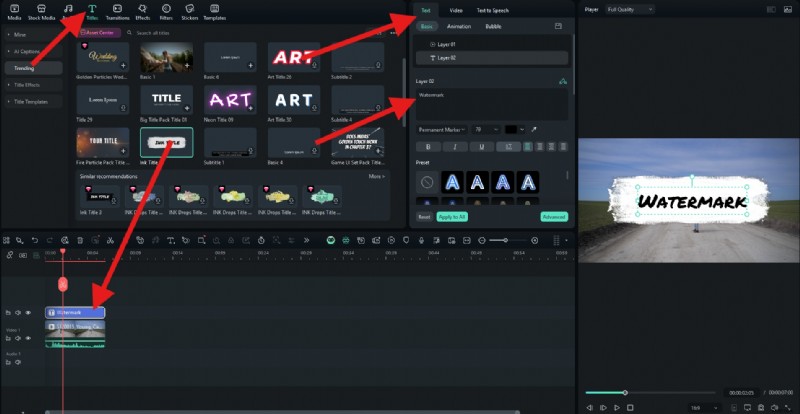This screenshot has width=800, height=414.
Task: Open the Templates tab
Action: click(215, 12)
